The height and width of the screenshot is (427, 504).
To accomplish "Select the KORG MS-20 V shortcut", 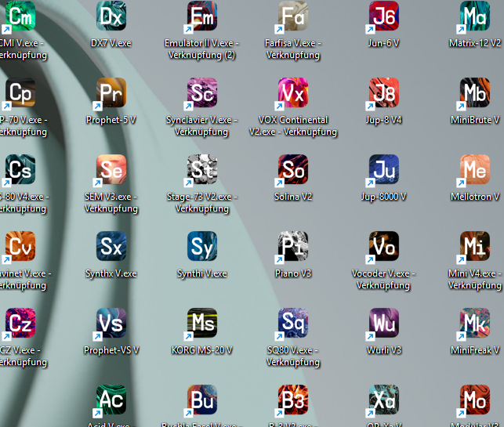I will 202,324.
